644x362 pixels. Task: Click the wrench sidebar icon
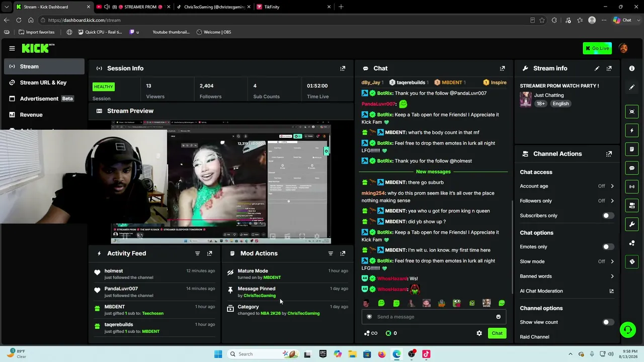(x=632, y=224)
